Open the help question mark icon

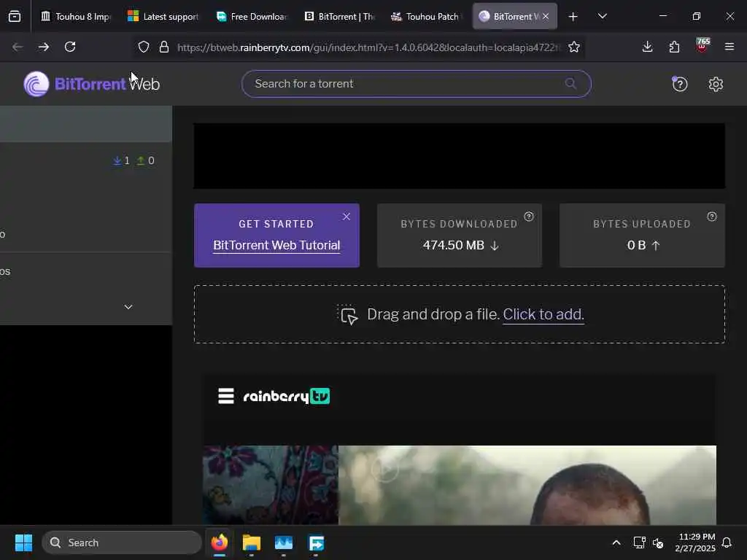pos(680,85)
